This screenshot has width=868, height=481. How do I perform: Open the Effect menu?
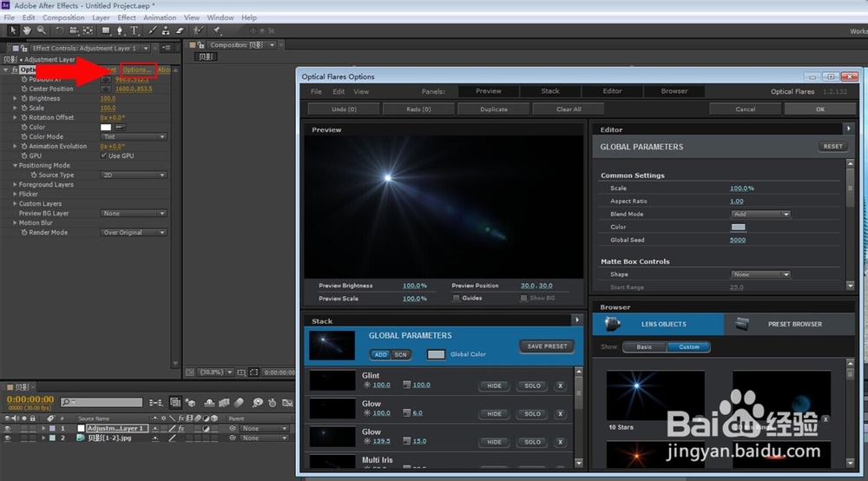click(x=126, y=17)
